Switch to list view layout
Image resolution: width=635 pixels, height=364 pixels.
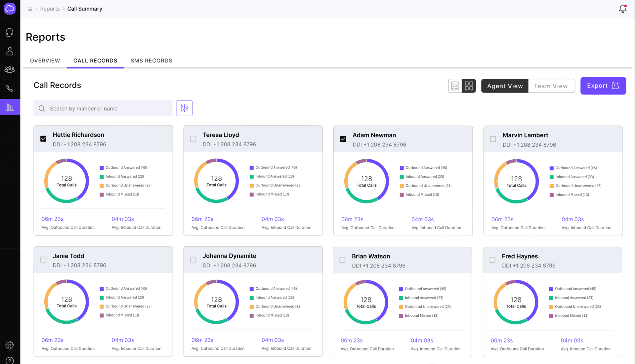(455, 86)
